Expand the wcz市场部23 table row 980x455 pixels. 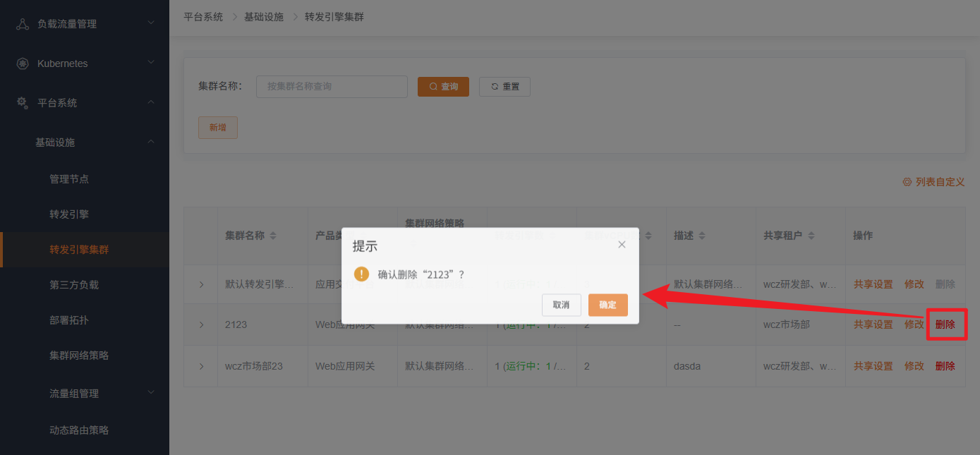(x=201, y=366)
